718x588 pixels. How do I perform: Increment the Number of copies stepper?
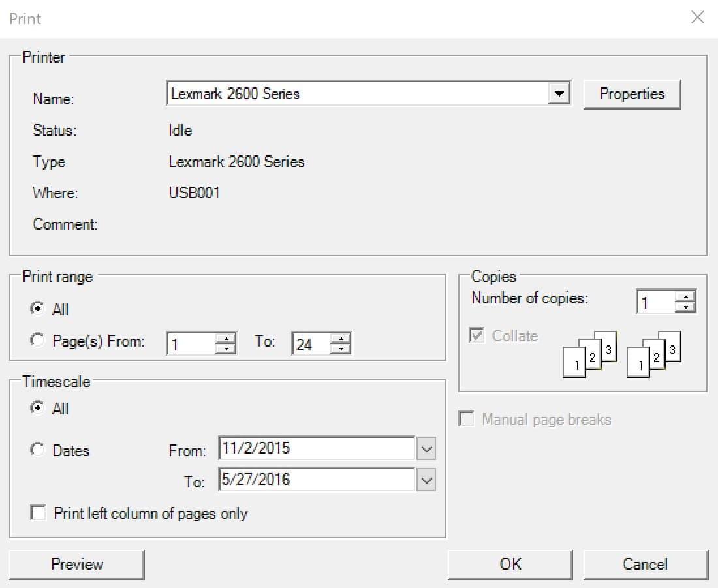685,298
